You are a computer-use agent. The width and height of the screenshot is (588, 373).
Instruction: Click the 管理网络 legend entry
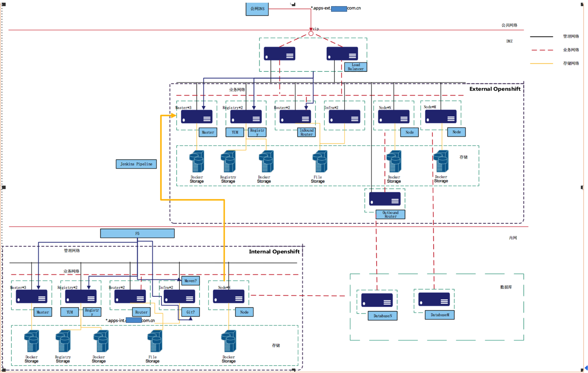pos(571,36)
